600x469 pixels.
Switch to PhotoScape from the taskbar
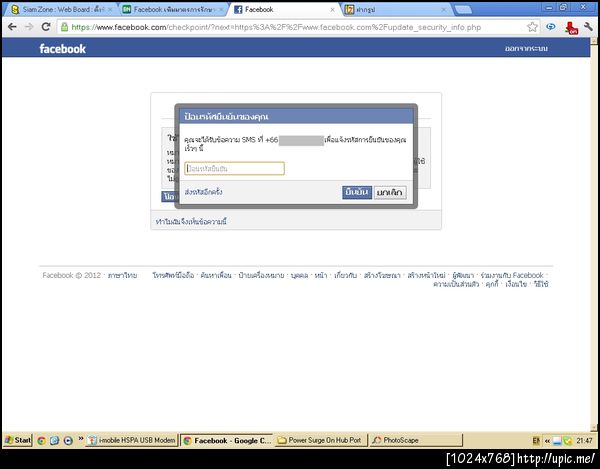416,440
